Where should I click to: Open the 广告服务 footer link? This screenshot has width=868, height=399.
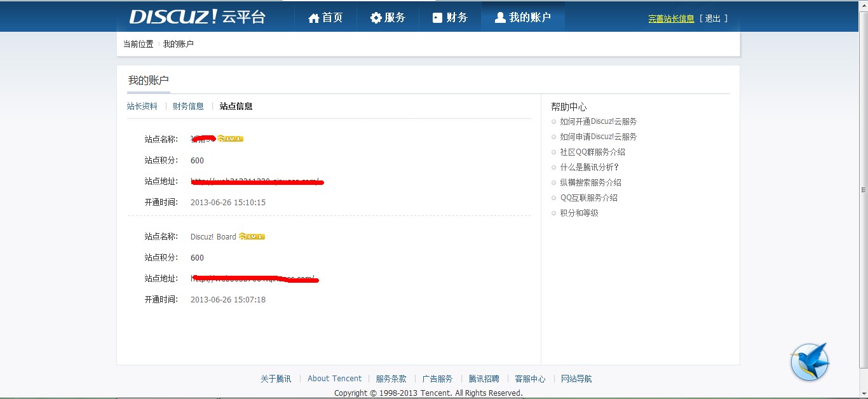pos(437,379)
